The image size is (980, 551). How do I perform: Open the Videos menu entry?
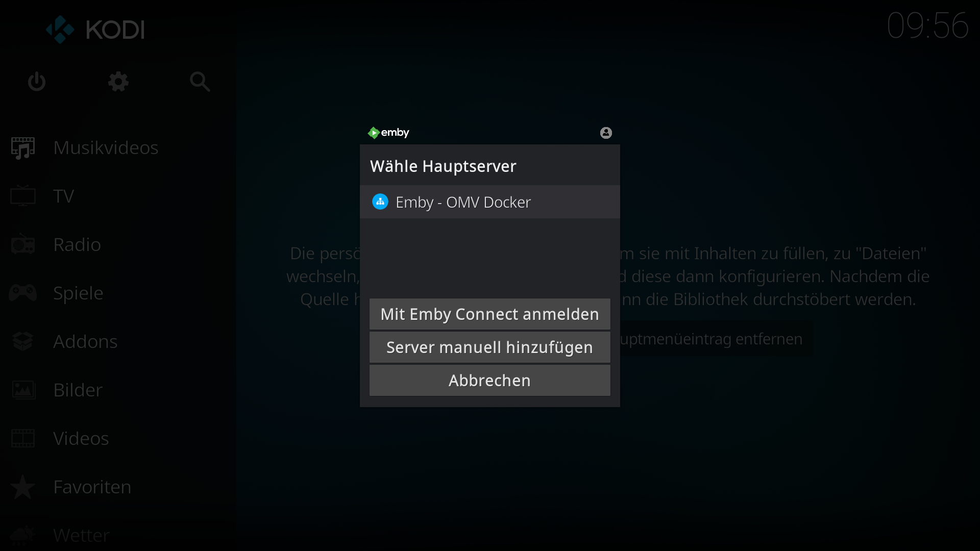coord(118,438)
